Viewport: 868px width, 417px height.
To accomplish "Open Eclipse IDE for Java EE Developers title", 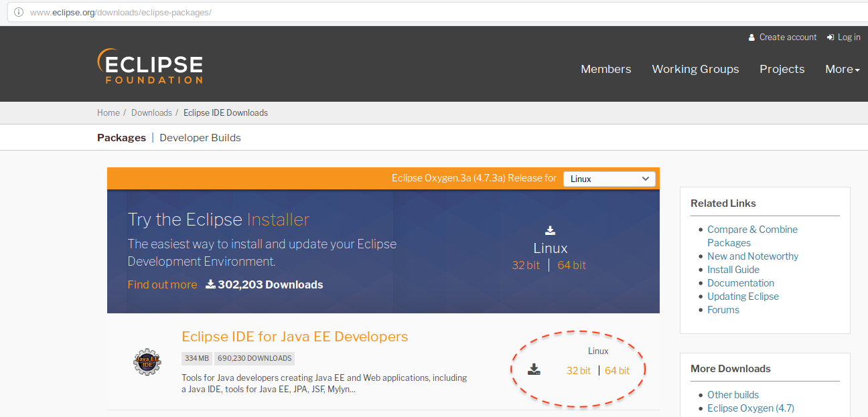I will [x=295, y=336].
